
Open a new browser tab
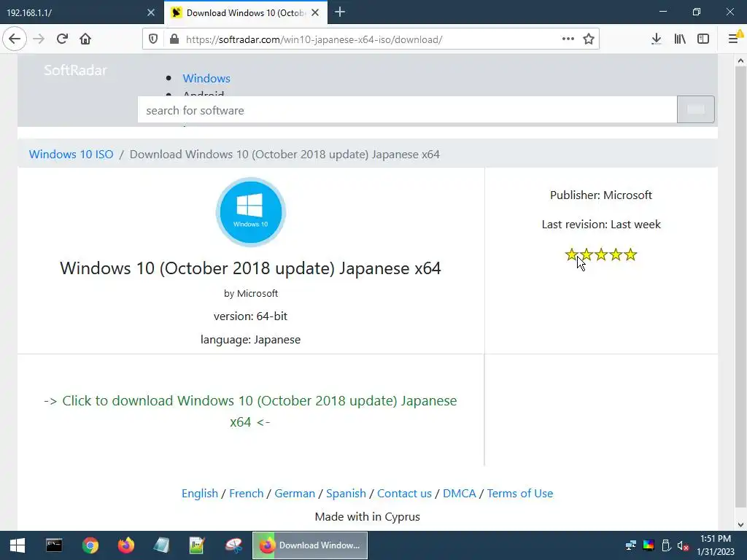(x=340, y=12)
